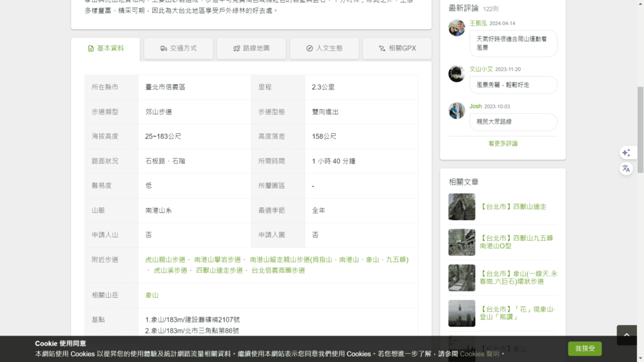Click the page vertical scrollbar

point(640,129)
